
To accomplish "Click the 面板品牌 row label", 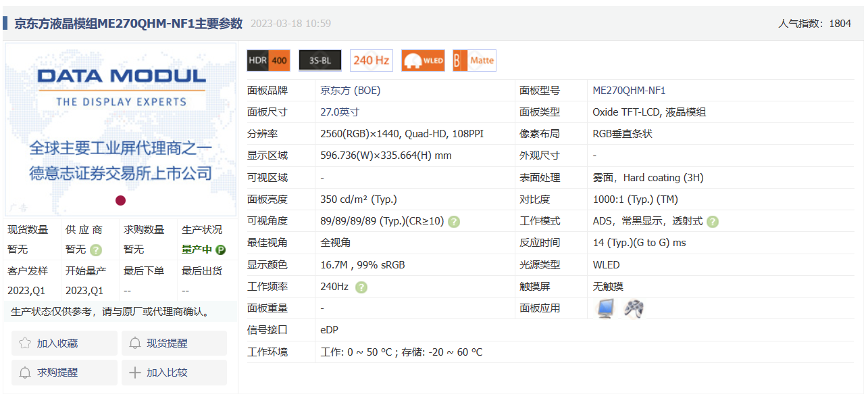I will (267, 91).
